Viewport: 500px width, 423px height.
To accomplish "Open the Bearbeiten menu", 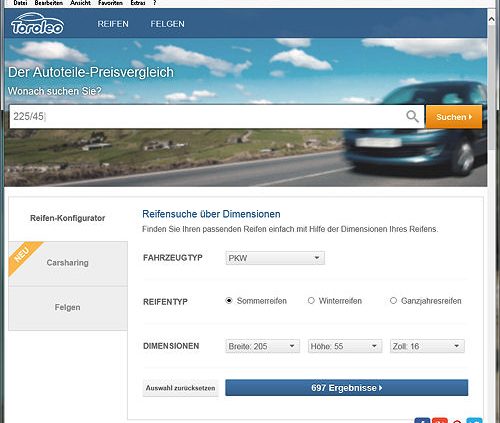I will (x=49, y=3).
